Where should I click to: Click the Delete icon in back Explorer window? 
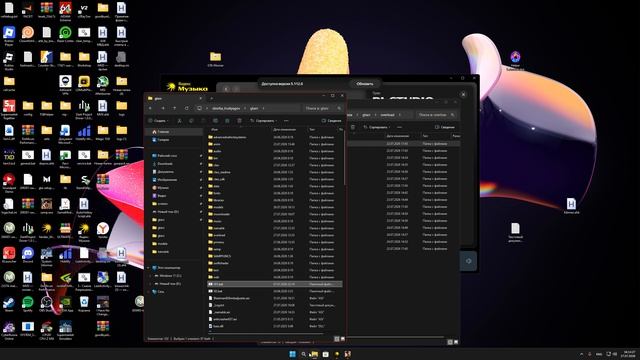tap(353, 127)
